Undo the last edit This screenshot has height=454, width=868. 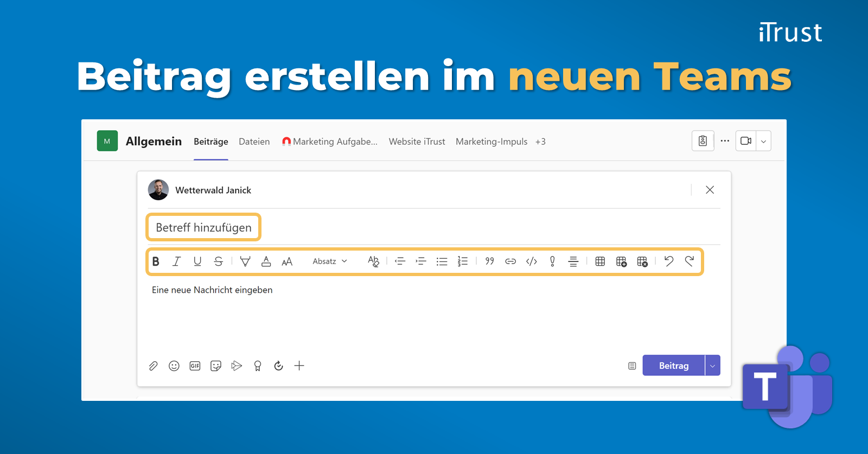(669, 261)
